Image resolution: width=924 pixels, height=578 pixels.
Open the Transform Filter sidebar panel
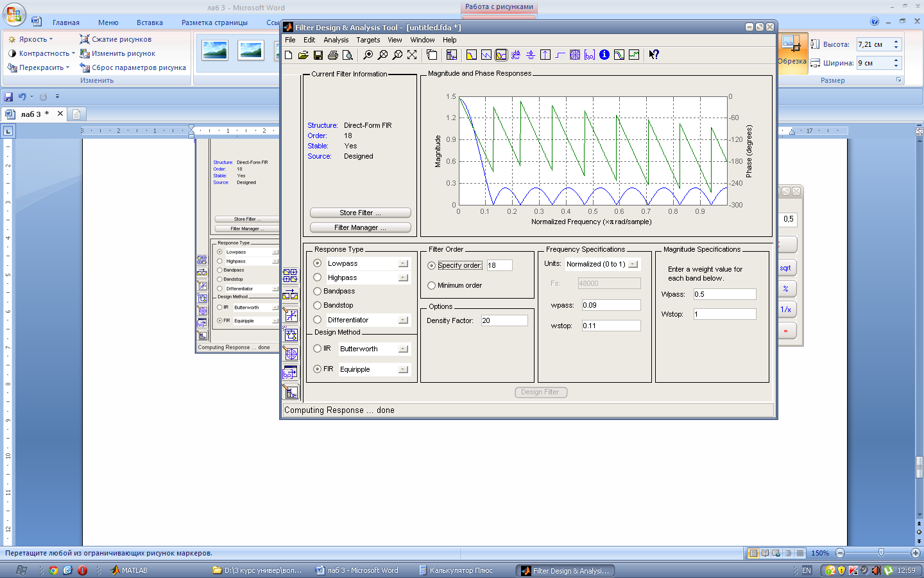290,295
